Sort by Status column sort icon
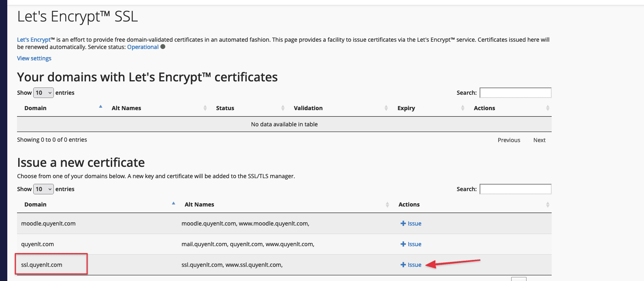This screenshot has height=281, width=644. point(283,108)
